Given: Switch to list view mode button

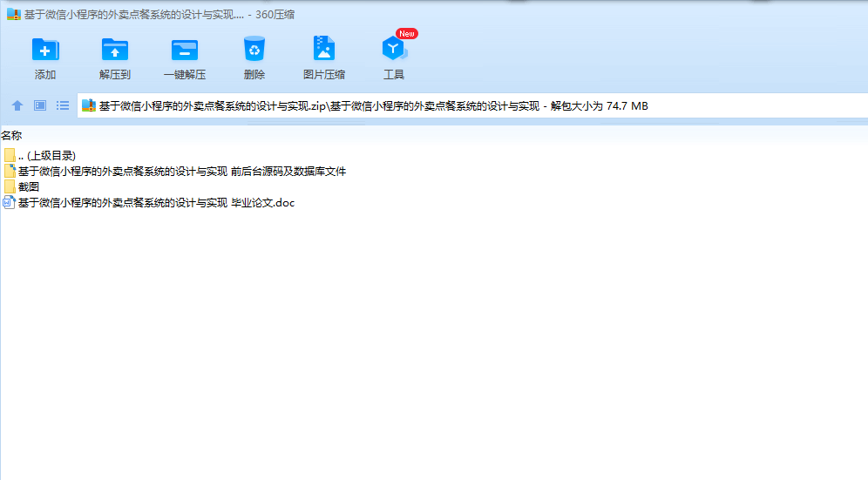Looking at the screenshot, I should [x=63, y=105].
